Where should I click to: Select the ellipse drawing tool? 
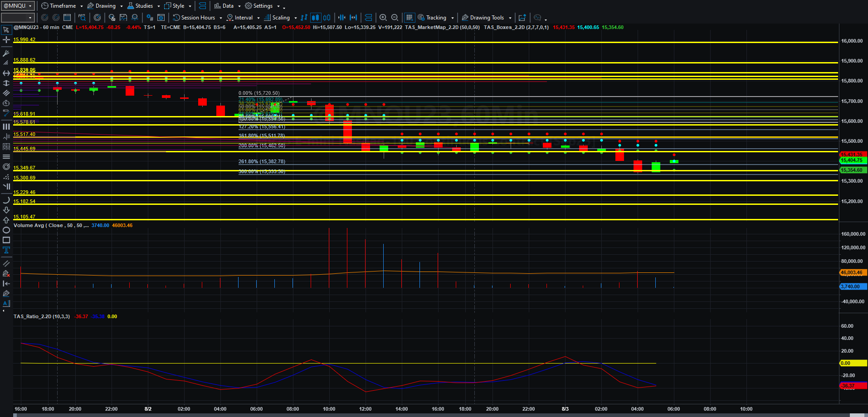pyautogui.click(x=6, y=230)
